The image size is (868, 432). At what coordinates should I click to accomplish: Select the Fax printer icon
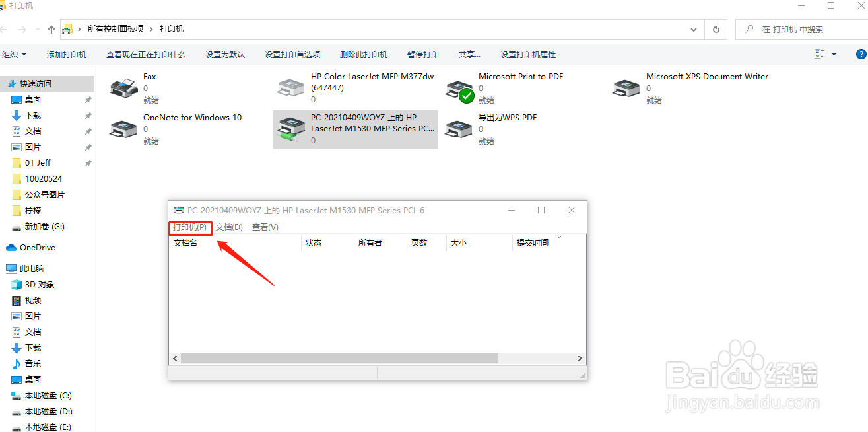(123, 88)
